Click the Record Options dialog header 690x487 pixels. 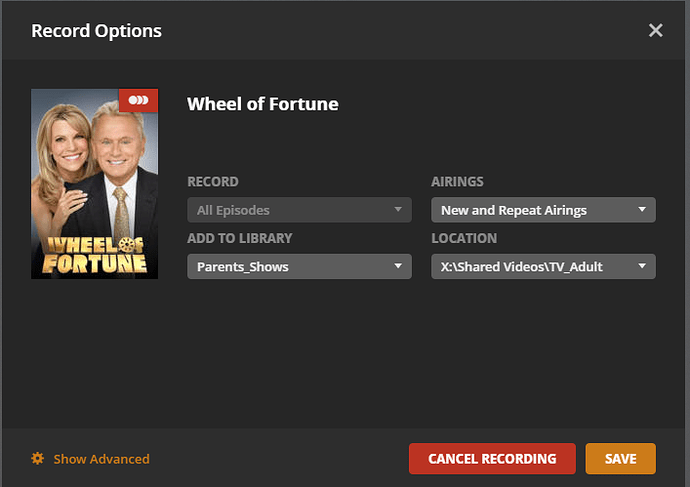pyautogui.click(x=96, y=31)
